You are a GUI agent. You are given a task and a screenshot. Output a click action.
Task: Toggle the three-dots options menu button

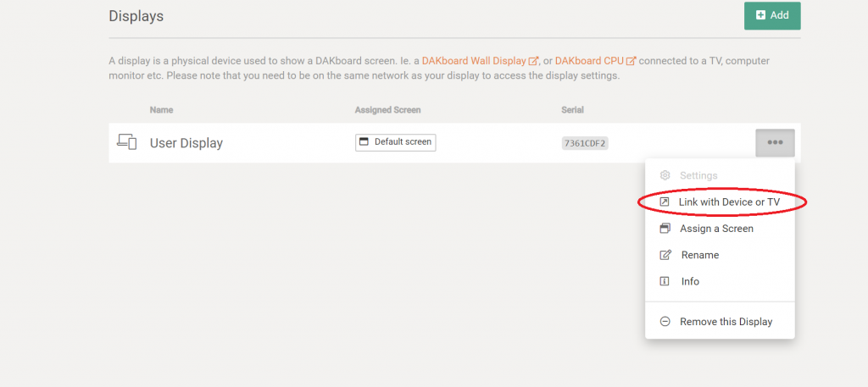point(775,142)
